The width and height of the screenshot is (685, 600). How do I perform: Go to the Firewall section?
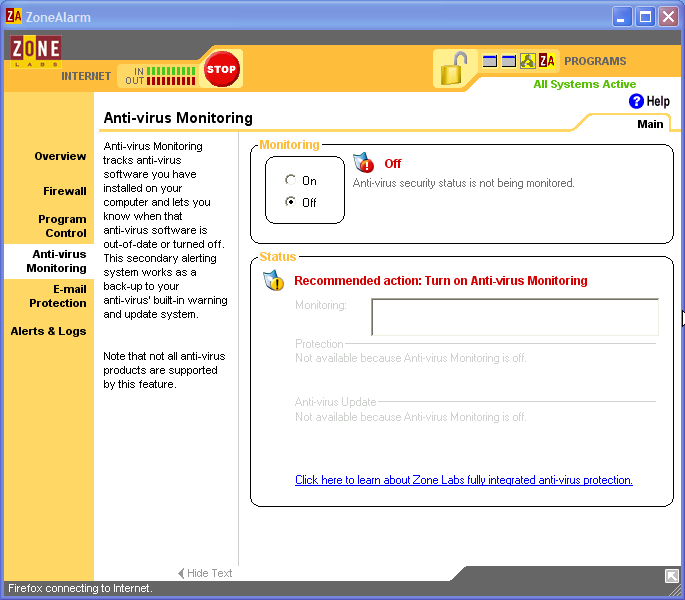pos(65,191)
